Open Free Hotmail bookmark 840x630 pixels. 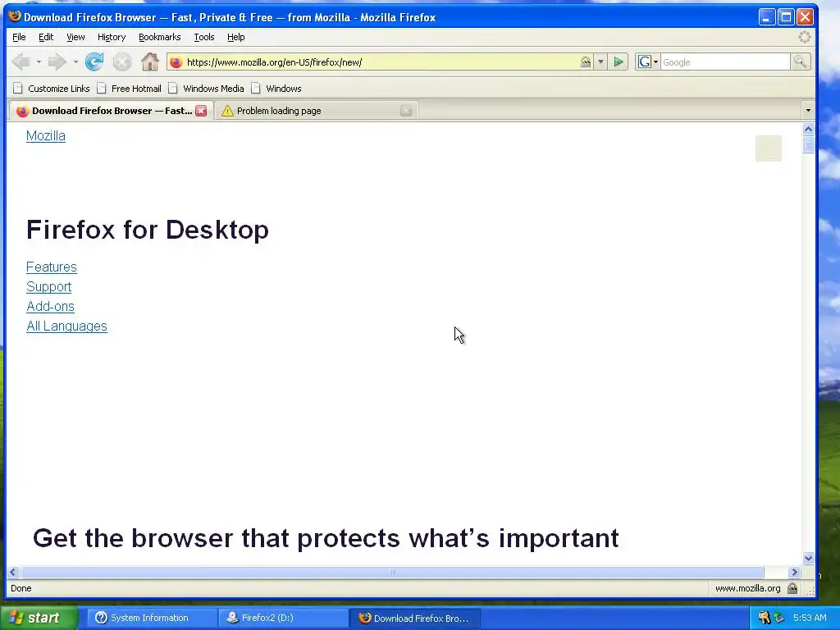coord(129,89)
